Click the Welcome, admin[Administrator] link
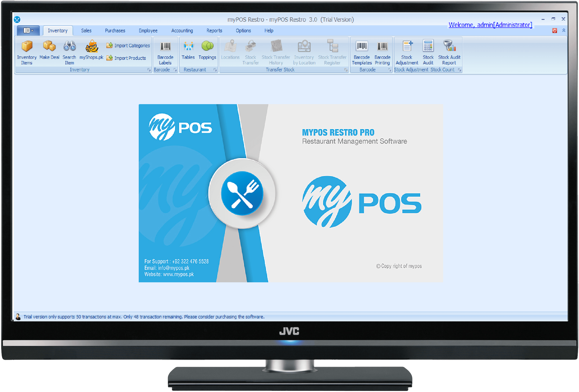This screenshot has height=392, width=579. coord(490,25)
